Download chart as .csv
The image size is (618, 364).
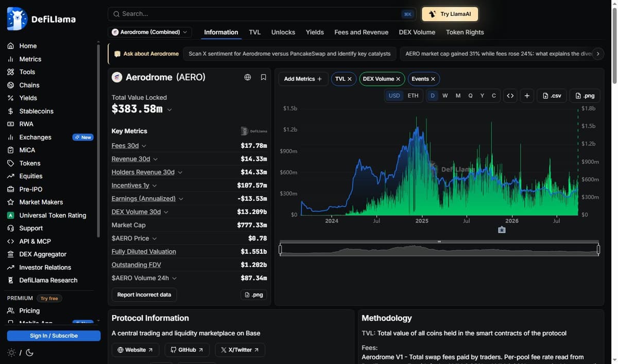click(x=552, y=96)
